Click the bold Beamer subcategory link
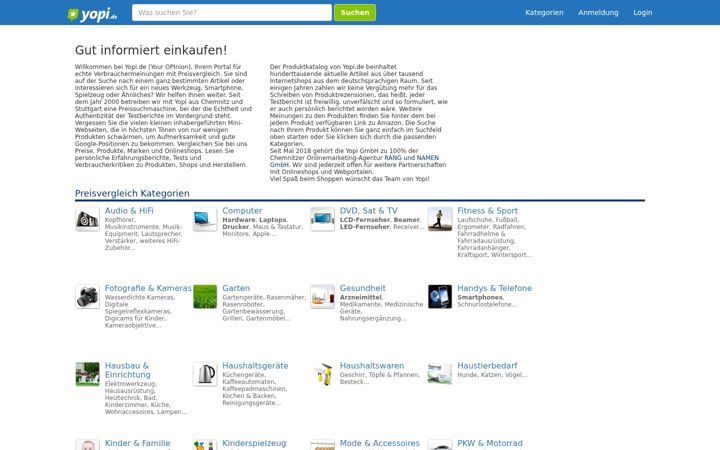This screenshot has width=720, height=450. 406,220
